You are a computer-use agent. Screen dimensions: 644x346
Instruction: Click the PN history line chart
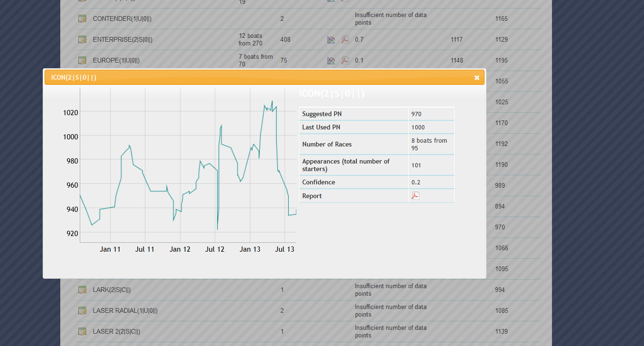point(188,165)
